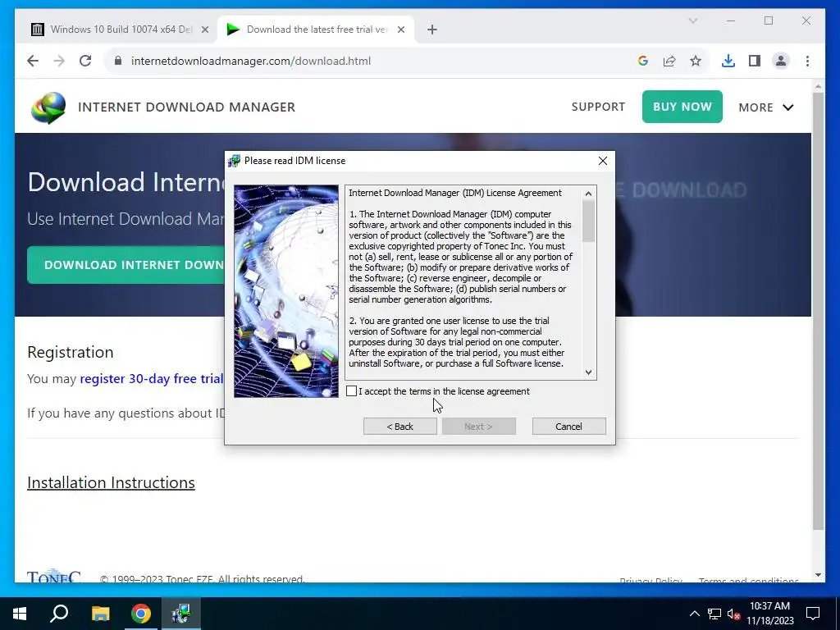The height and width of the screenshot is (630, 840).
Task: Open File Explorer from taskbar
Action: tap(100, 614)
